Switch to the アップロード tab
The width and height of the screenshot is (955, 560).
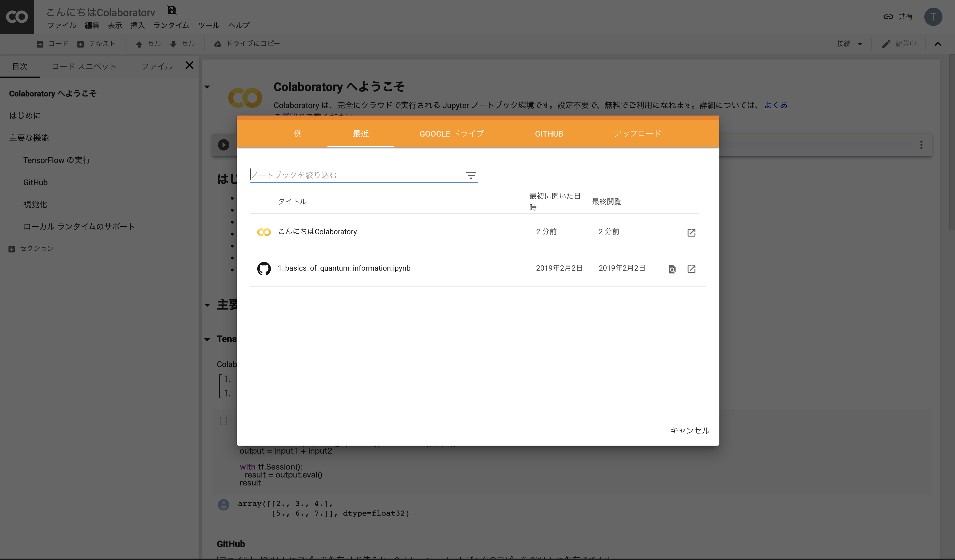637,134
